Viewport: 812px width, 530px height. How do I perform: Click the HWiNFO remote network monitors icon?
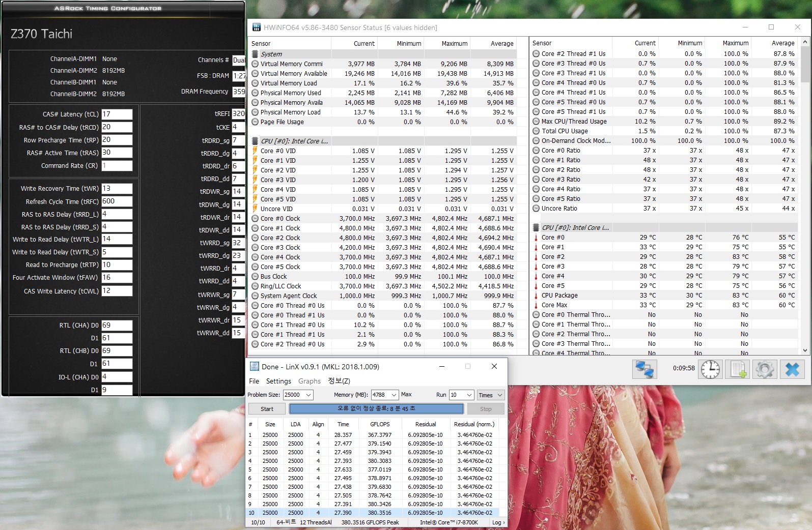coord(644,369)
